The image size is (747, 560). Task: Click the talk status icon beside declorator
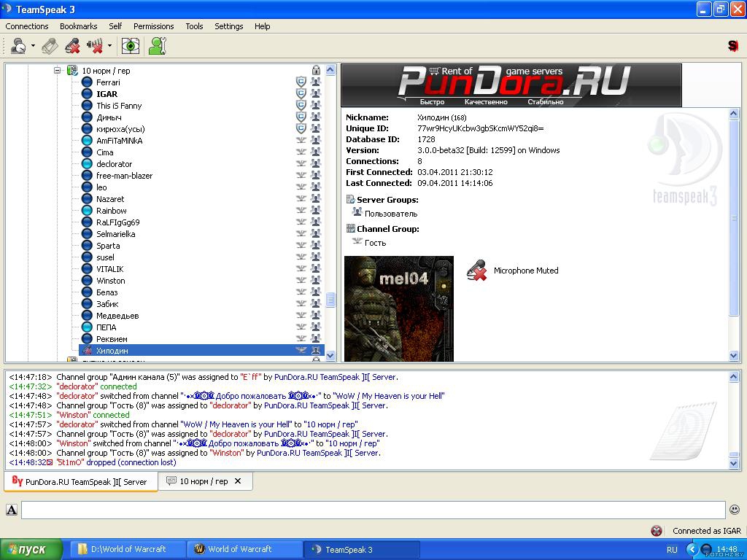87,164
